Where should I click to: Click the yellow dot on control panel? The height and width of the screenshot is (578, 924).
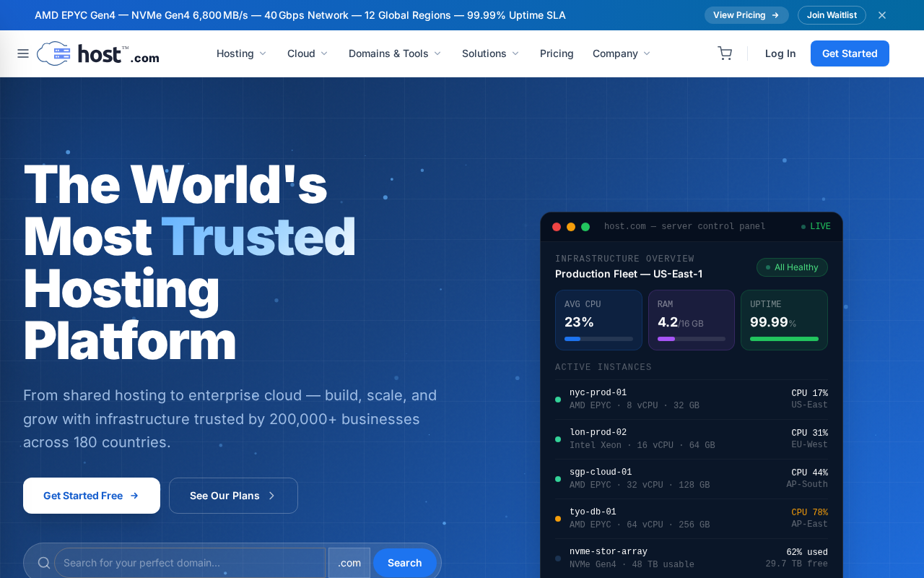click(571, 227)
